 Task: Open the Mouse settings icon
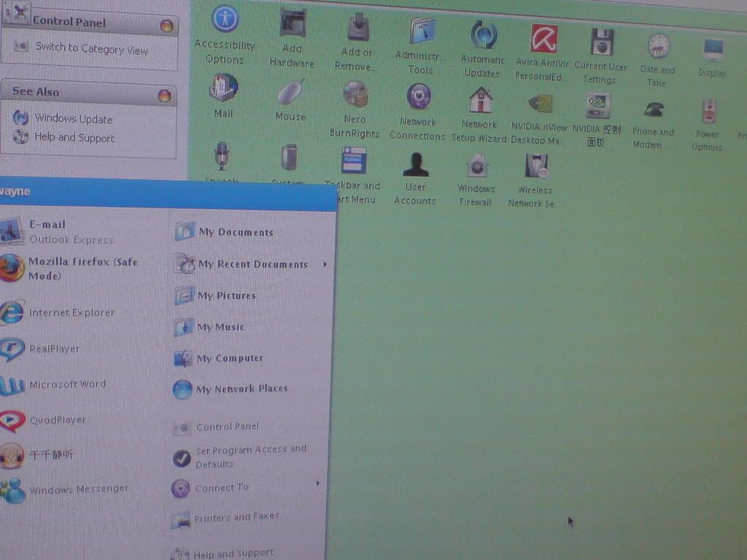pos(290,93)
